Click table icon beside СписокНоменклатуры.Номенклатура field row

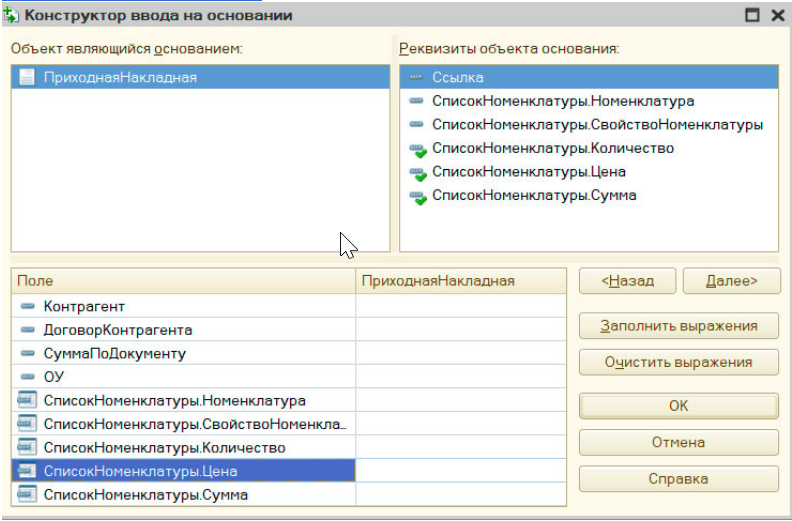(27, 400)
